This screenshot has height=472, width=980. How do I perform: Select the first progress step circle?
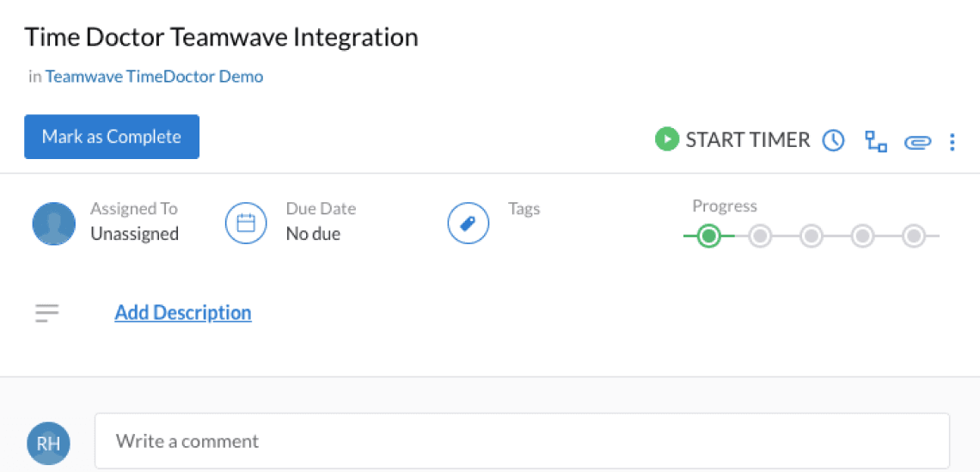click(x=708, y=236)
